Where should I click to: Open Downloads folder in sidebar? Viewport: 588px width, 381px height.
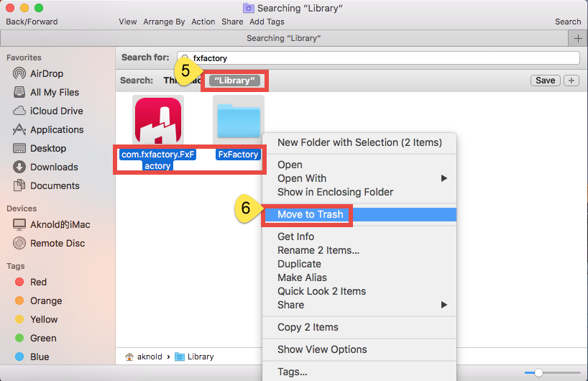pyautogui.click(x=45, y=167)
